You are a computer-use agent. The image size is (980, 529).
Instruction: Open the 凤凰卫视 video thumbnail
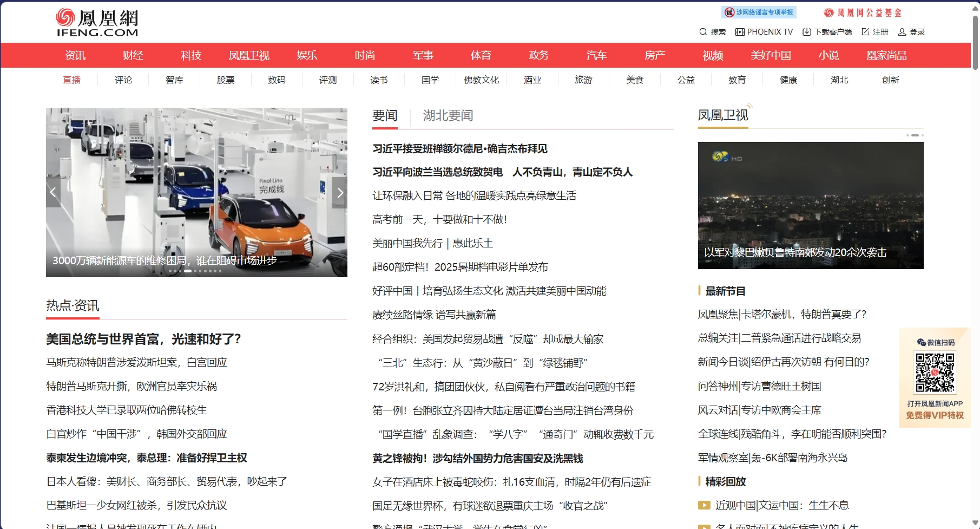click(x=810, y=205)
